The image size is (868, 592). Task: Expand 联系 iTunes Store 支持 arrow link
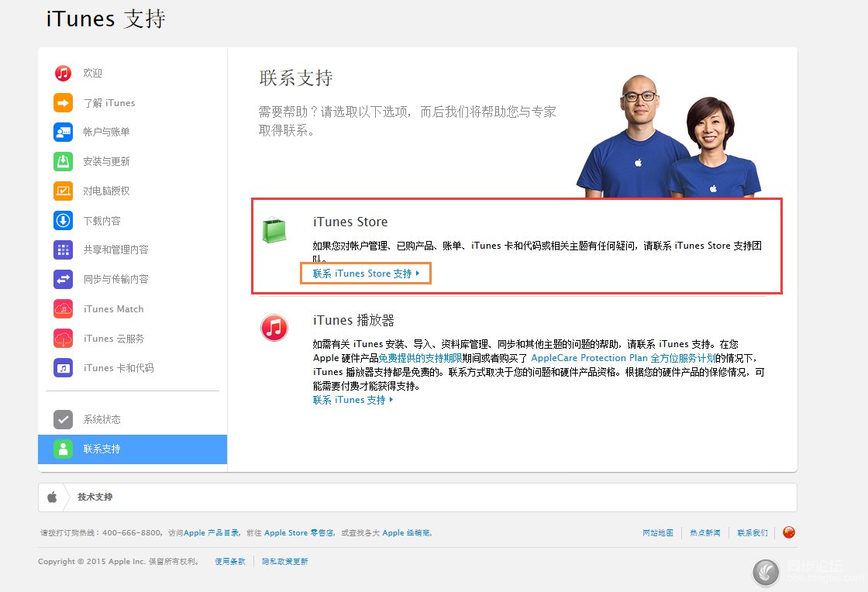point(365,273)
